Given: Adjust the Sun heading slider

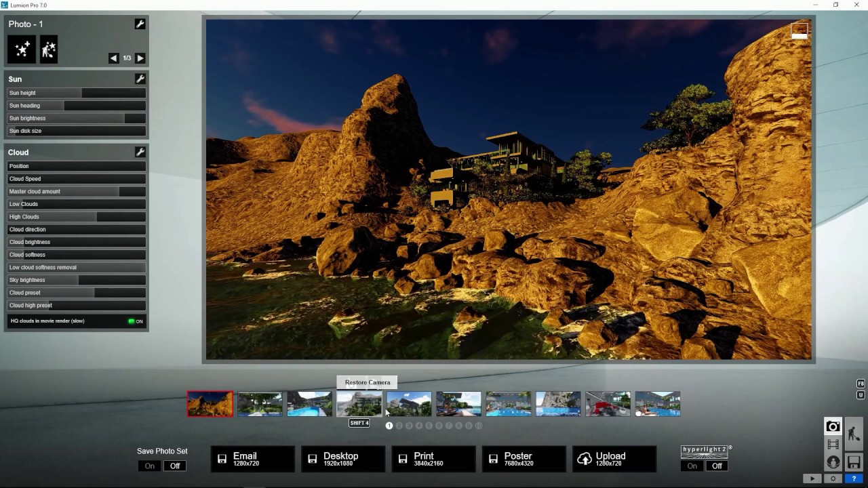Looking at the screenshot, I should pos(77,106).
